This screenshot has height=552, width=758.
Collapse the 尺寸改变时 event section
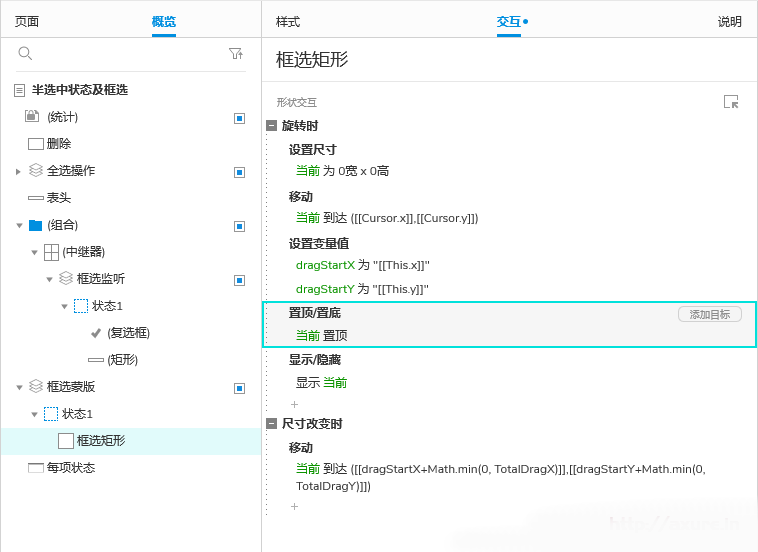[272, 424]
